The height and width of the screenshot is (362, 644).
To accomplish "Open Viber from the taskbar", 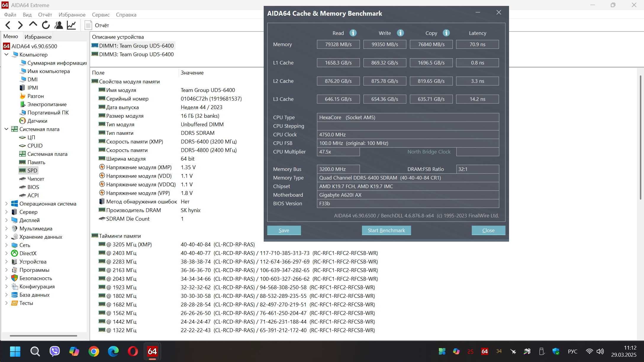I will (x=54, y=351).
